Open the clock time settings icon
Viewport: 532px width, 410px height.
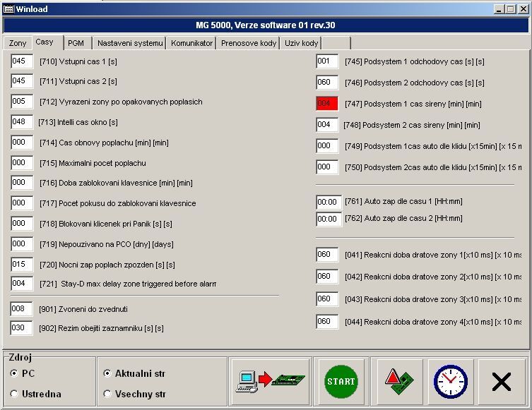pyautogui.click(x=450, y=381)
